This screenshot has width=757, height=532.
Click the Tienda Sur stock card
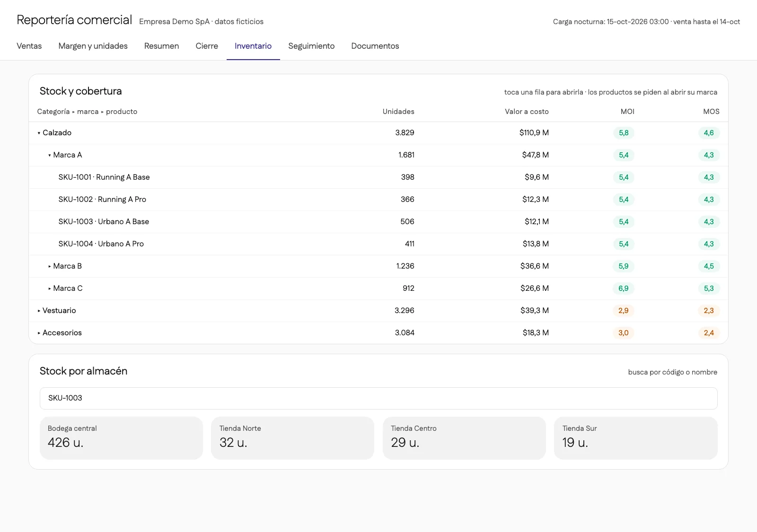pyautogui.click(x=636, y=438)
